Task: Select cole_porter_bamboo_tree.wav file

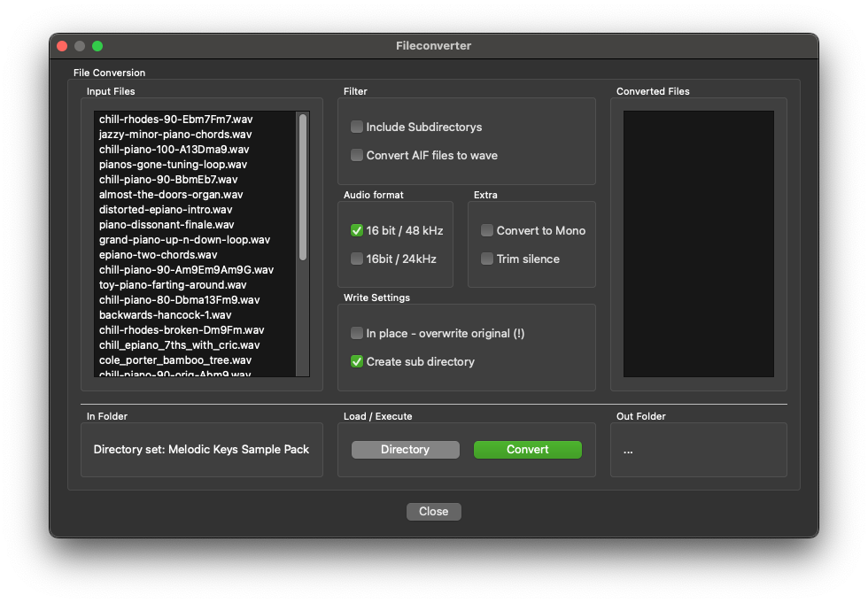Action: [x=174, y=360]
